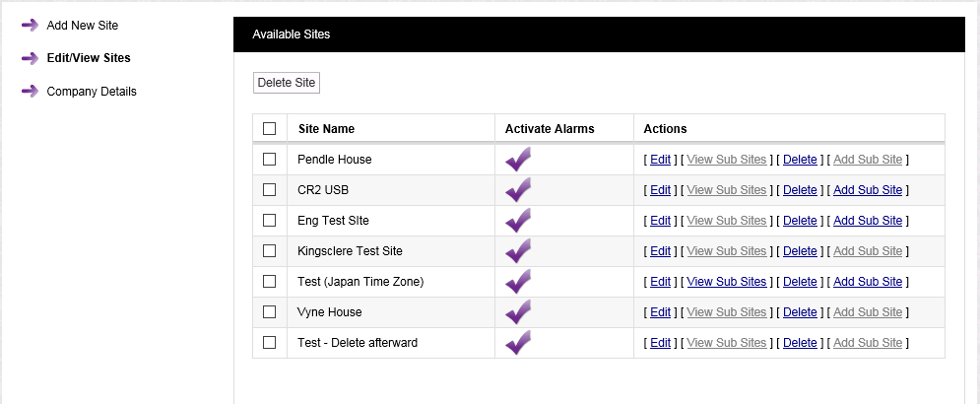Open Add New Site menu item
Screen dimensions: 980x404
(x=83, y=25)
